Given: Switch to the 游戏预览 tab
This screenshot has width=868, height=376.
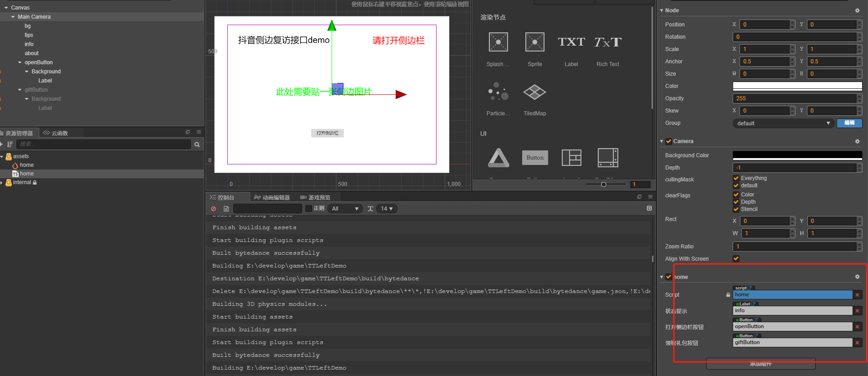Looking at the screenshot, I should (315, 197).
